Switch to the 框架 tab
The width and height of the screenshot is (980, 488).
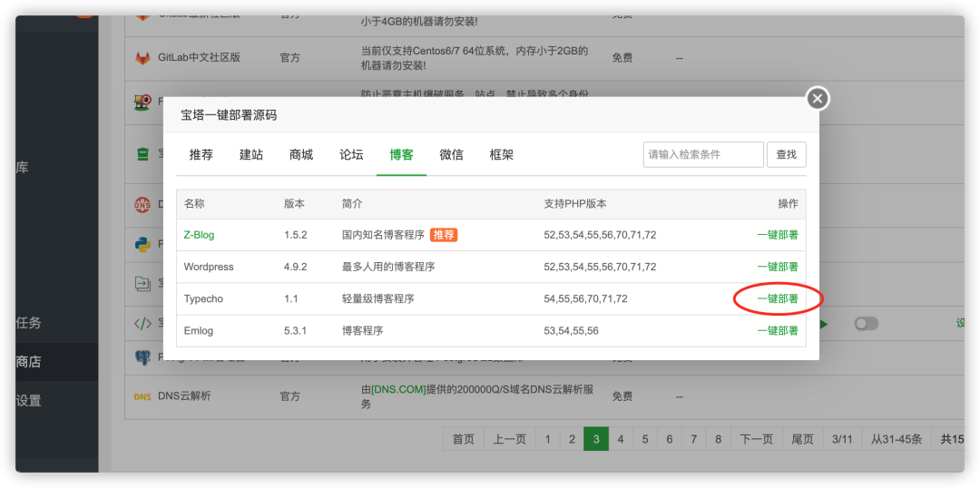(501, 155)
